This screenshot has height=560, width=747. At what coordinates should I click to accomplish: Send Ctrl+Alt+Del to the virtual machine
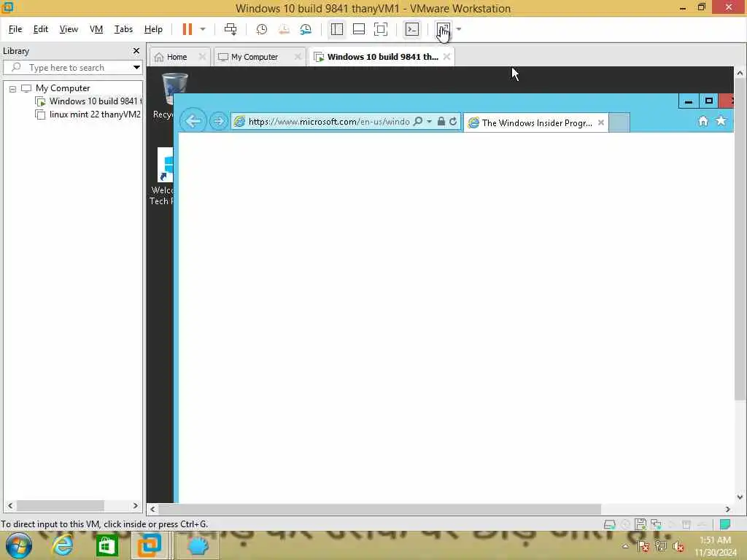tap(231, 29)
